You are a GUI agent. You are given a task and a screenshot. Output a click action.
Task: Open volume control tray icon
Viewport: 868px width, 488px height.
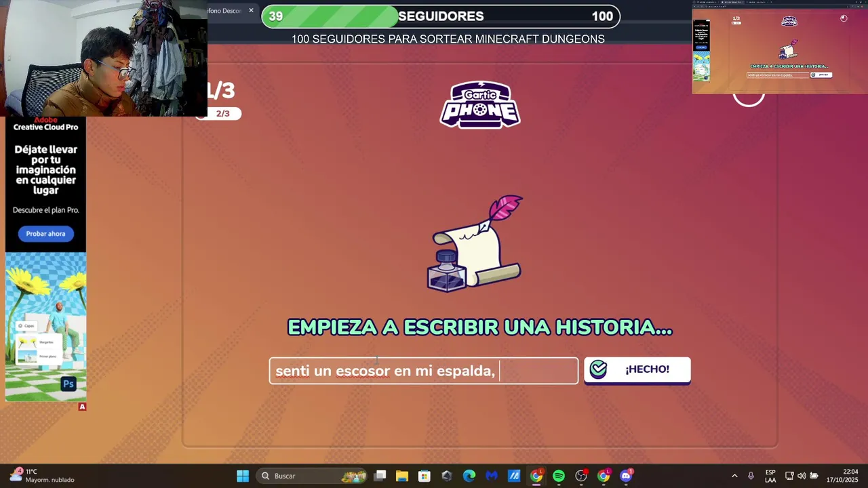802,476
